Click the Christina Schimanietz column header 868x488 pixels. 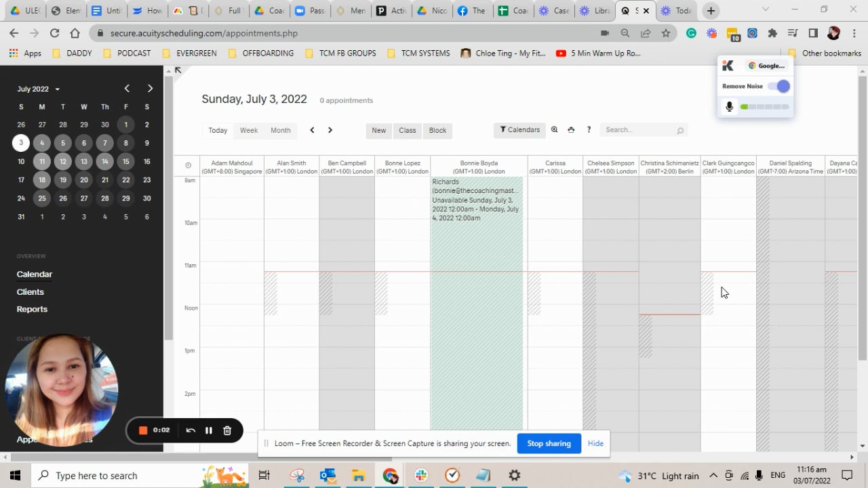669,167
